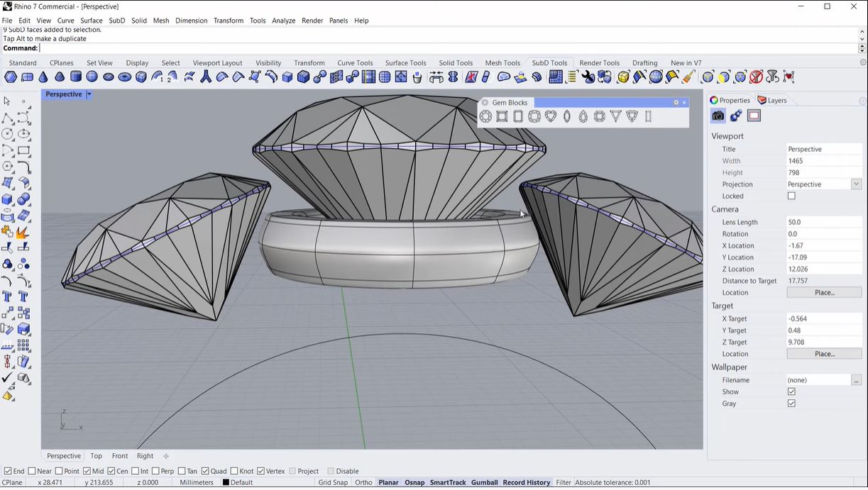Click the SubD Torus creation icon
The image size is (868, 490).
coord(123,77)
